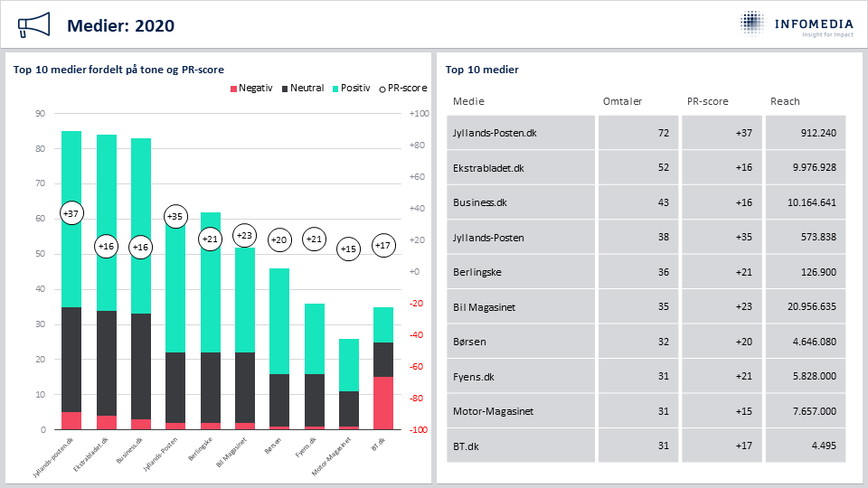868x488 pixels.
Task: Click the +20 PR-score bubble
Action: [x=279, y=240]
